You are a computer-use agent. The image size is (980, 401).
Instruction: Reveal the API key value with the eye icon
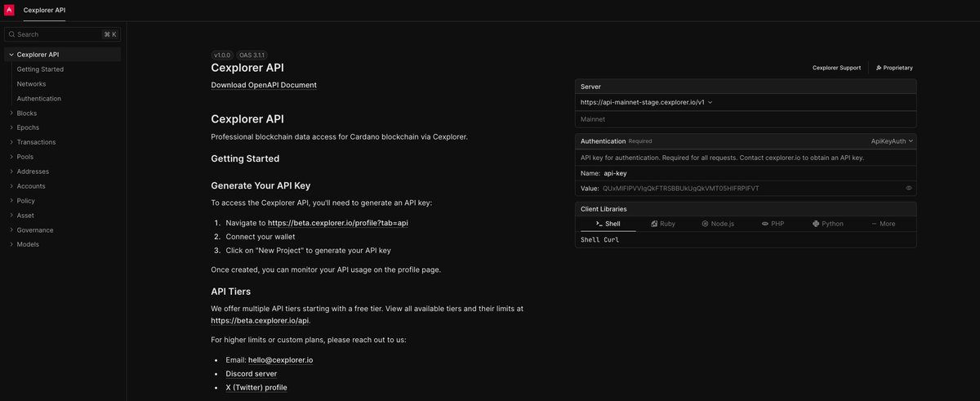[x=909, y=188]
